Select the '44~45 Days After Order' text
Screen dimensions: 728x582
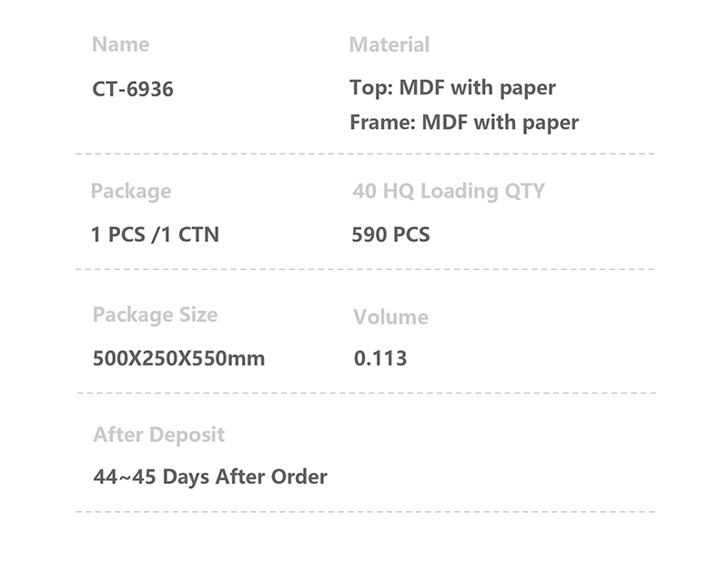pos(209,477)
